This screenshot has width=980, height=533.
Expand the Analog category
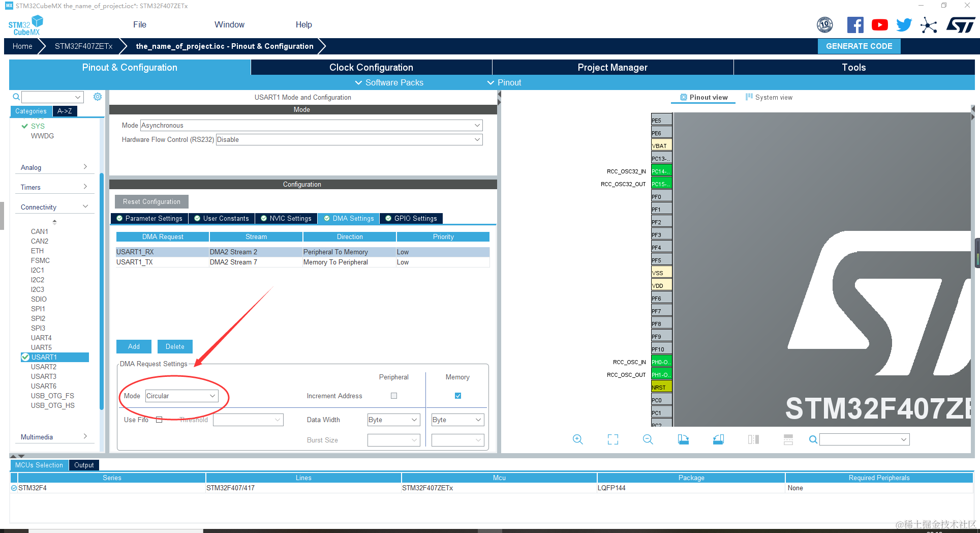[54, 167]
